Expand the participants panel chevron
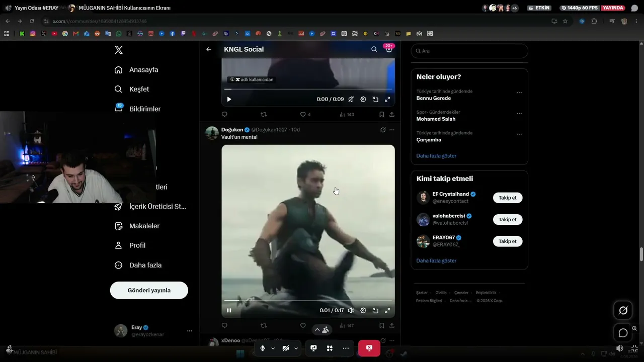 click(x=321, y=330)
